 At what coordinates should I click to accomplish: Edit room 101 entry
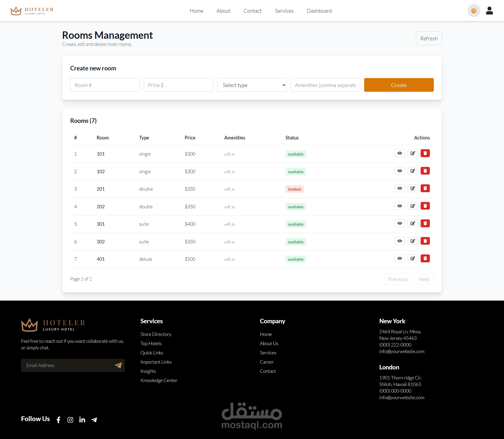413,153
